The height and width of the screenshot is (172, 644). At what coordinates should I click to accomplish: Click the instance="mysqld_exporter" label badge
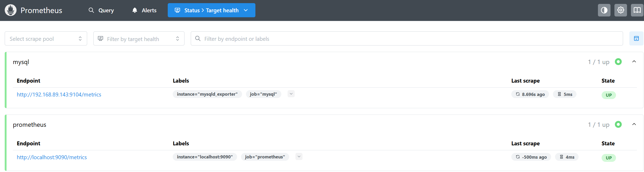tap(207, 94)
